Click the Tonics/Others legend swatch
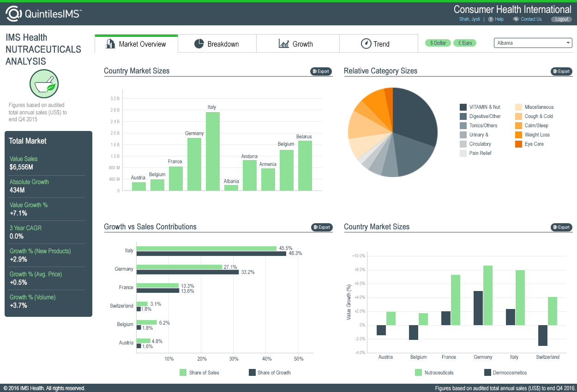 463,125
